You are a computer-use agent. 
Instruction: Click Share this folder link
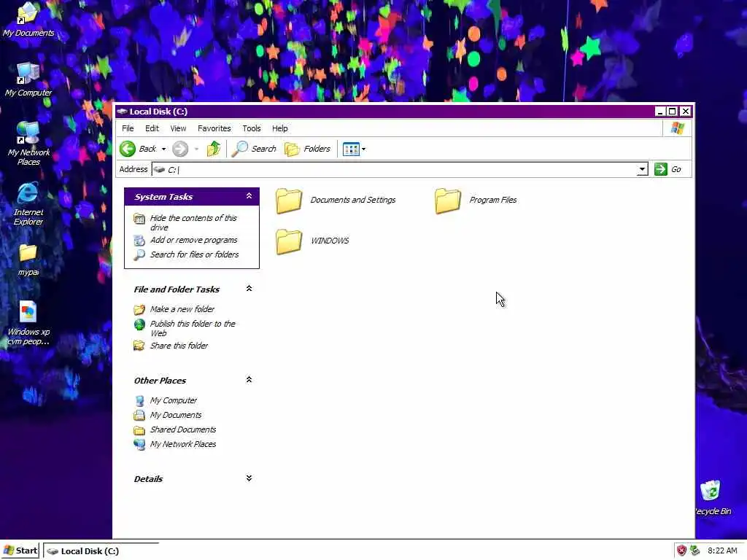[179, 346]
